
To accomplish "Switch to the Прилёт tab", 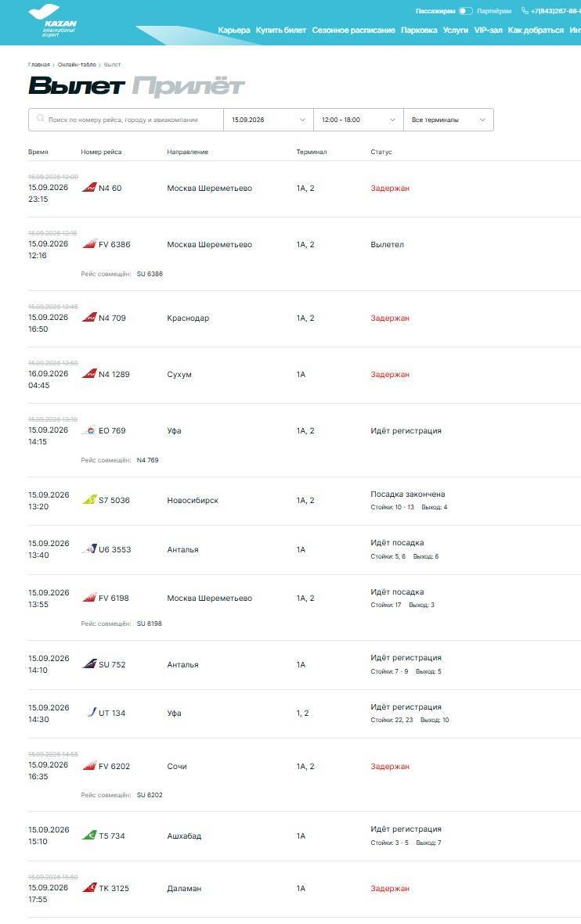I will [188, 86].
